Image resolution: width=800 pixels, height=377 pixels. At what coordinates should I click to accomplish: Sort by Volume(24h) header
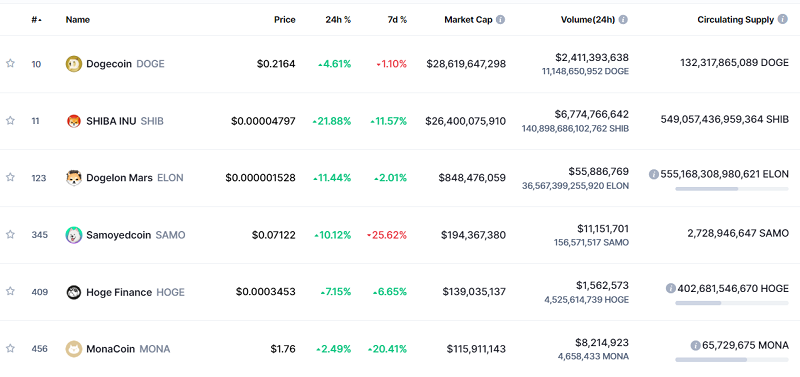[x=588, y=20]
